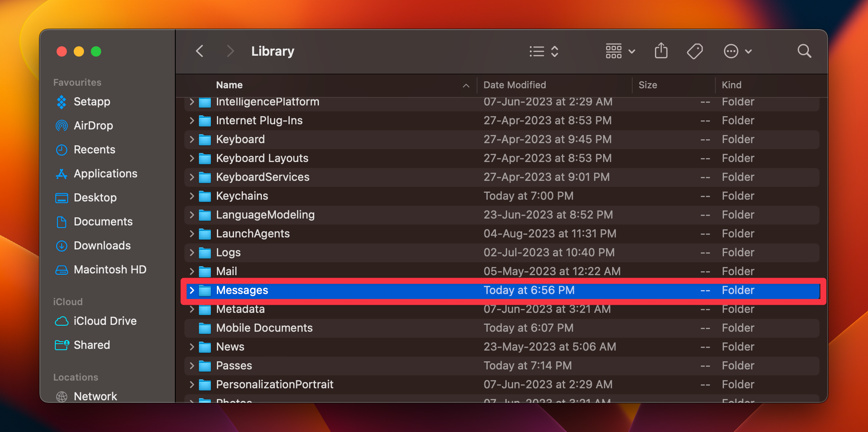Click the "04-Aug-2023 at 11:31 PM" date
This screenshot has height=432, width=868.
click(550, 234)
